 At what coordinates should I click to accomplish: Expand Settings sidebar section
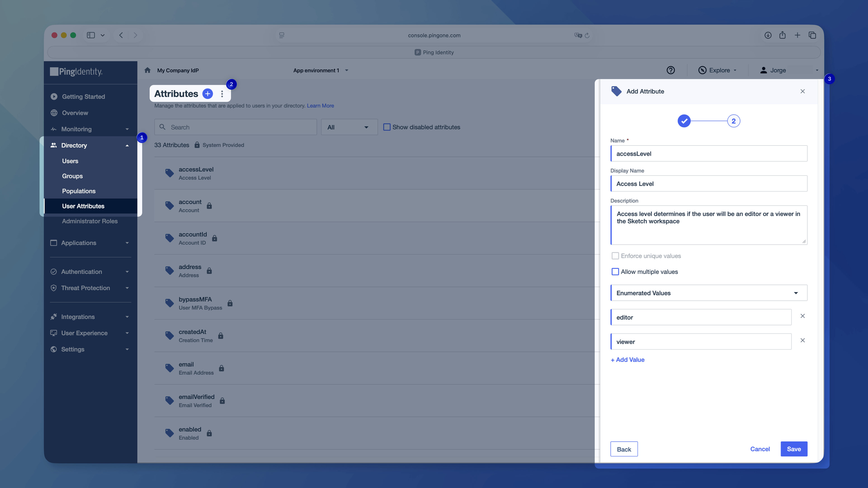point(90,349)
